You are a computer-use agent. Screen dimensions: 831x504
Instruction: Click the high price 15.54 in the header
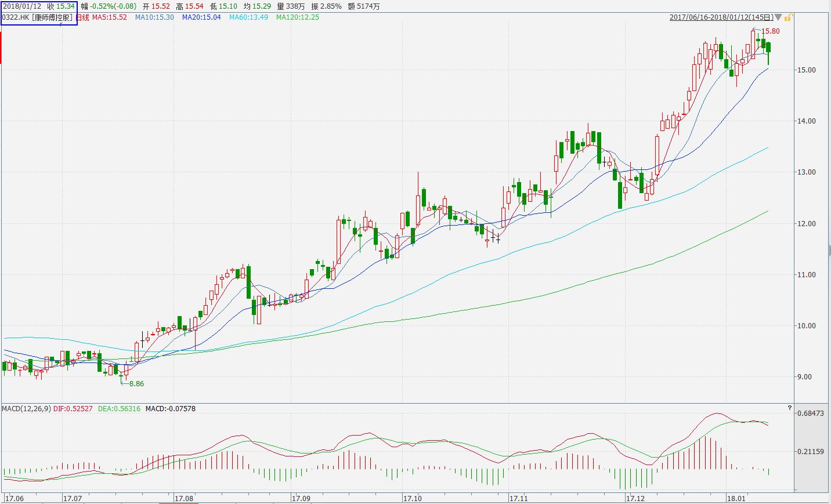[194, 6]
